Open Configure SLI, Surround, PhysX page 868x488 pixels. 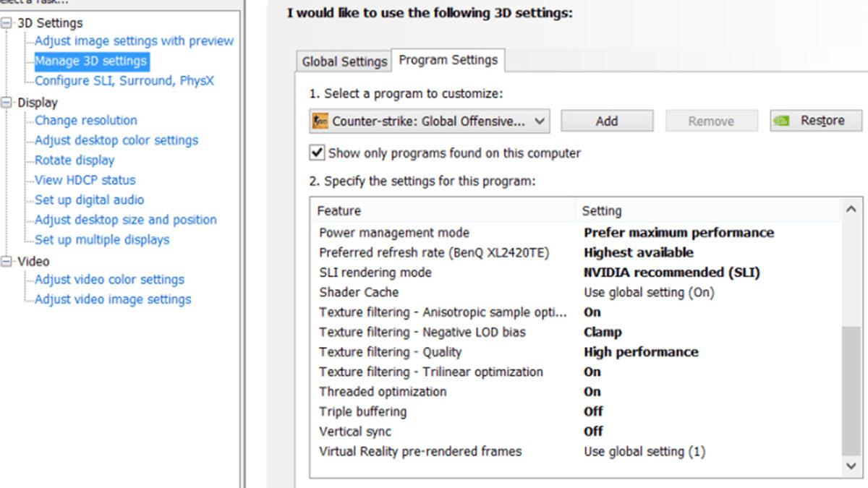pos(124,81)
